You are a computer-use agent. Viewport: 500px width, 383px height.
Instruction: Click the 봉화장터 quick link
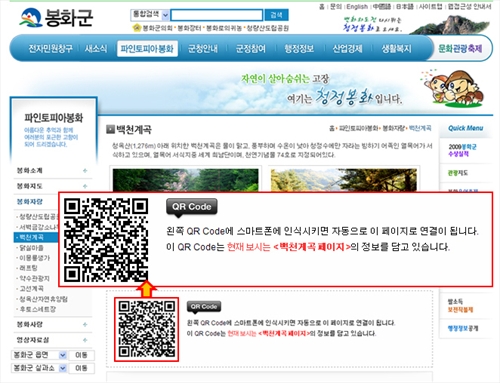pos(189,28)
